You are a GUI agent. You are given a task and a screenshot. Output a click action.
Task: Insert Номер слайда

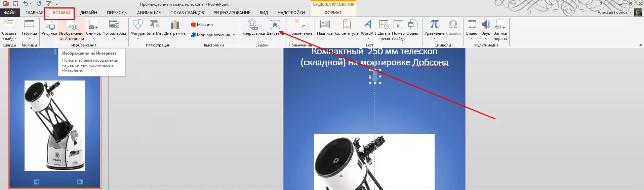(398, 30)
